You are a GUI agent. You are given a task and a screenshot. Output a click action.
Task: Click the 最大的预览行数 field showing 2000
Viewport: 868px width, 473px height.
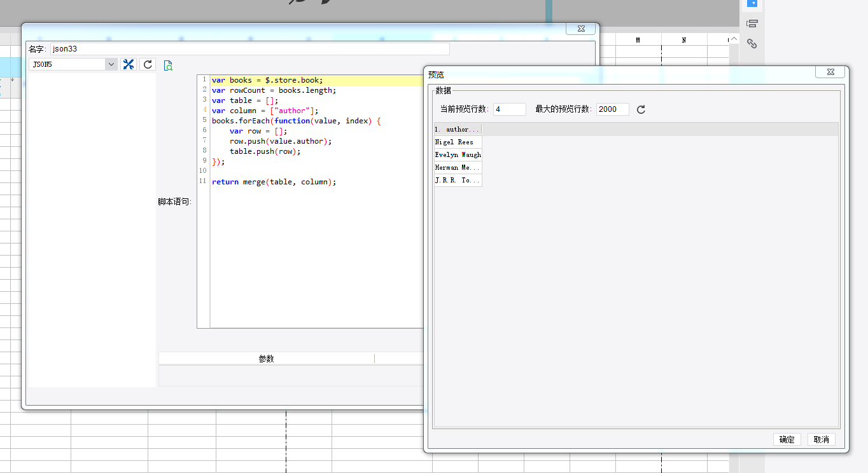[612, 109]
